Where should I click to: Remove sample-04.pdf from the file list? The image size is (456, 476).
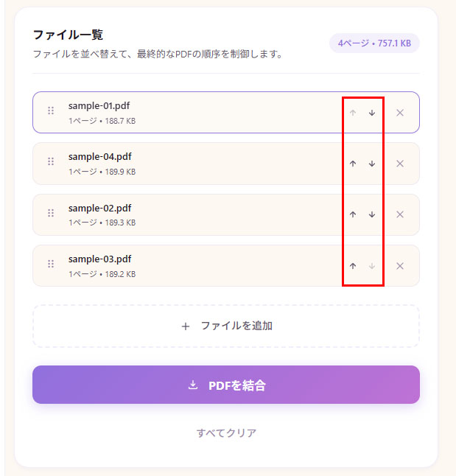400,164
